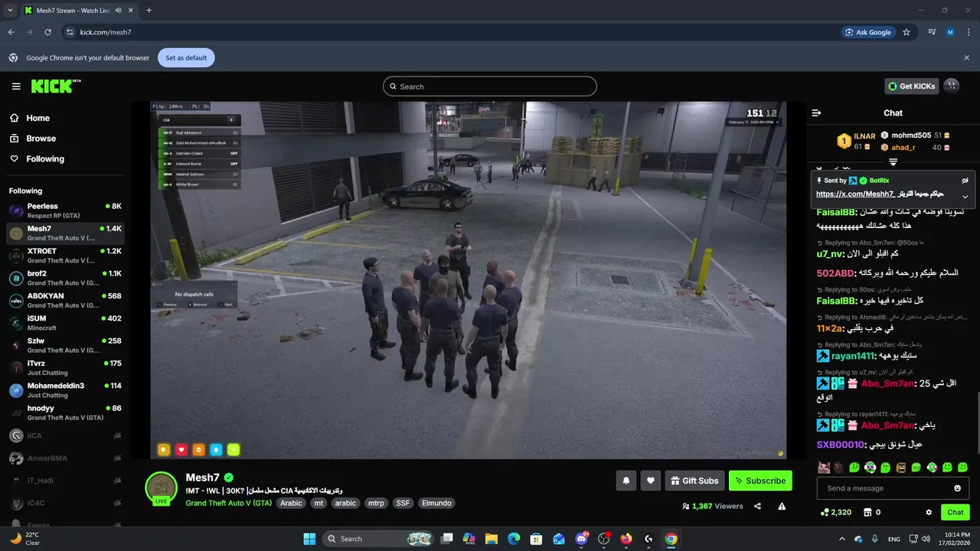The image size is (980, 551).
Task: Click the Arabic tag with capital A
Action: [x=291, y=503]
